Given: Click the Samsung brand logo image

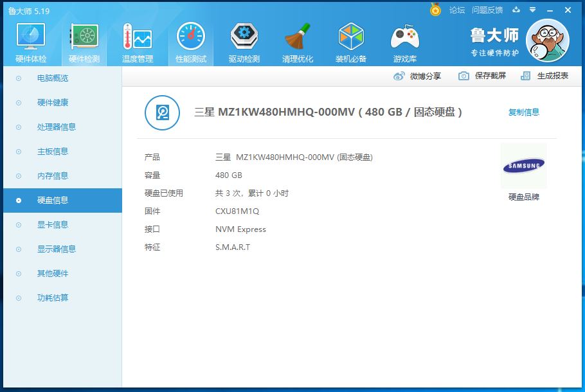Looking at the screenshot, I should (x=523, y=165).
